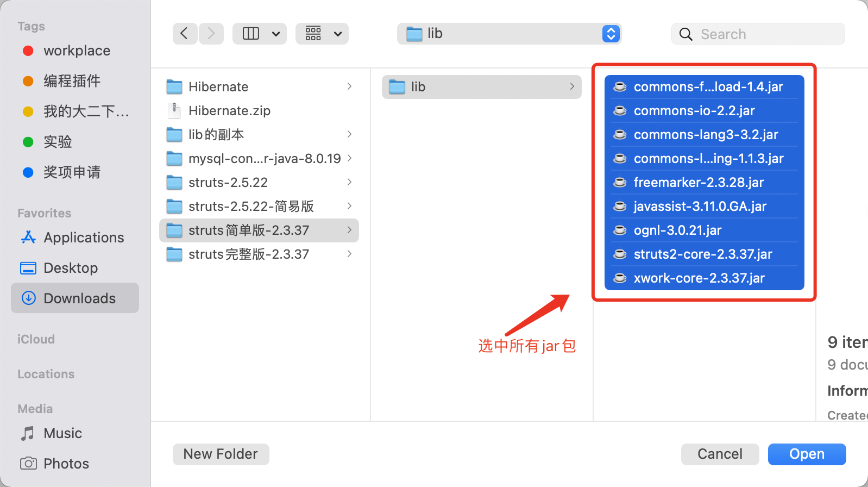868x487 pixels.
Task: Open view mode dropdown arrow beside columns icon
Action: (276, 34)
